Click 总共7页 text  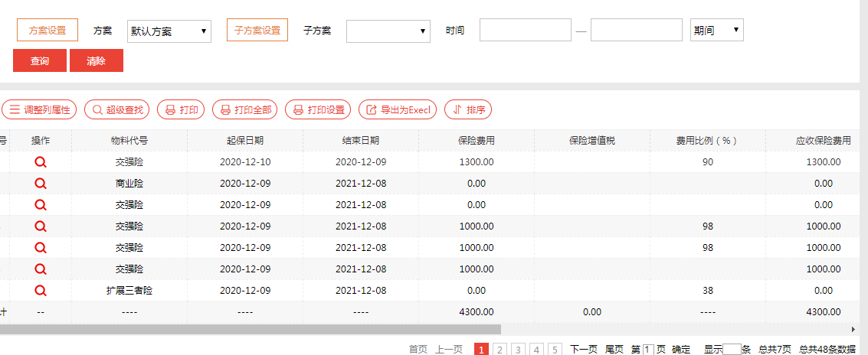click(x=775, y=350)
